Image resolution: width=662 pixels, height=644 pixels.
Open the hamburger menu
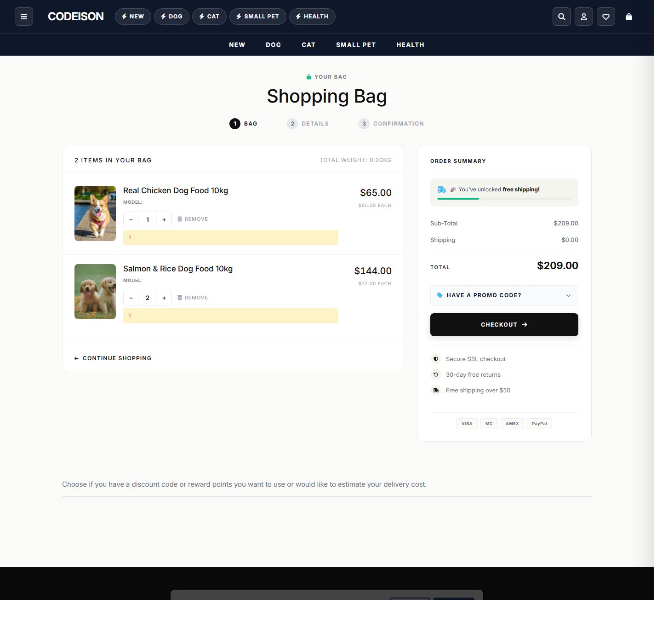coord(24,17)
